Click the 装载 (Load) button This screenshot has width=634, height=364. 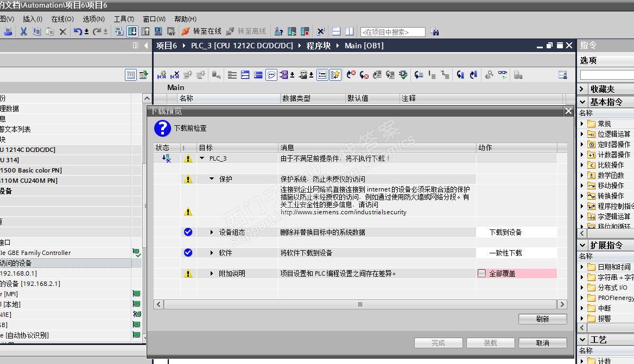tap(491, 343)
